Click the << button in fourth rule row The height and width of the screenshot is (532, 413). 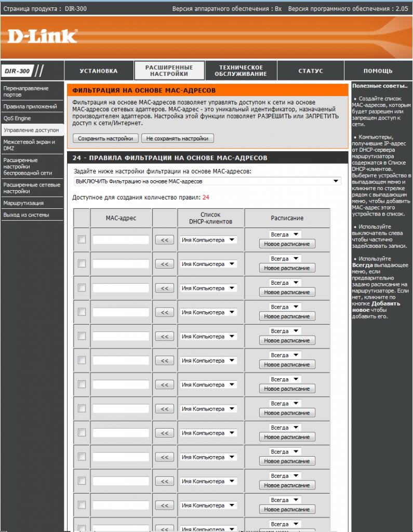(165, 312)
